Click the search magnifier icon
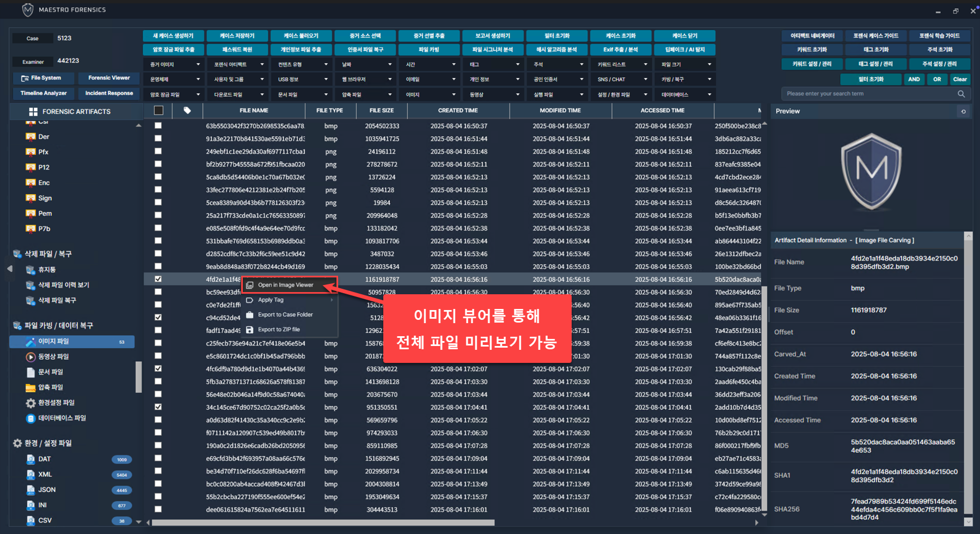 [x=961, y=94]
